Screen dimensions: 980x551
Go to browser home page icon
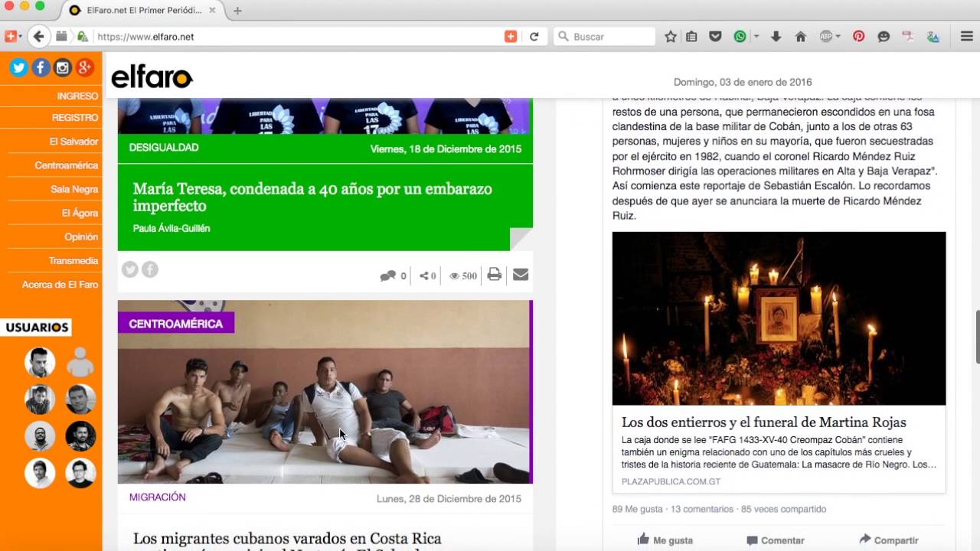[x=801, y=36]
